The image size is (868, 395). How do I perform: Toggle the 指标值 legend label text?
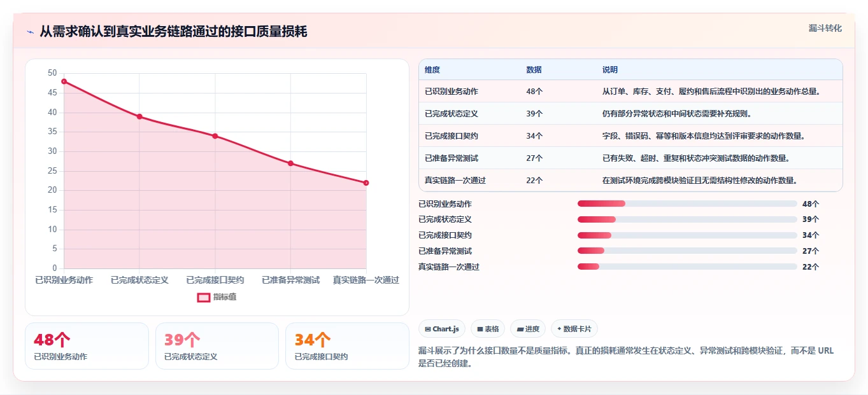pos(225,297)
